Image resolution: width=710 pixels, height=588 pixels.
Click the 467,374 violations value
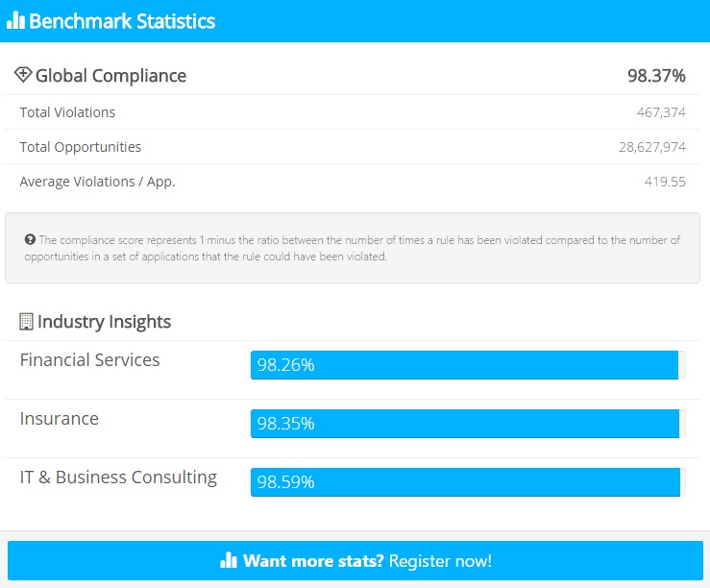pyautogui.click(x=661, y=112)
